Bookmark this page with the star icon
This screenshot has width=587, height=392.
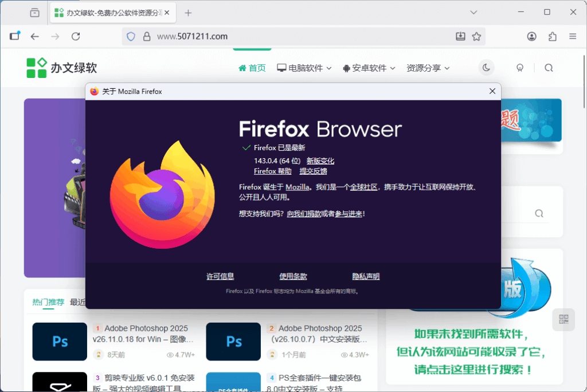tap(477, 36)
